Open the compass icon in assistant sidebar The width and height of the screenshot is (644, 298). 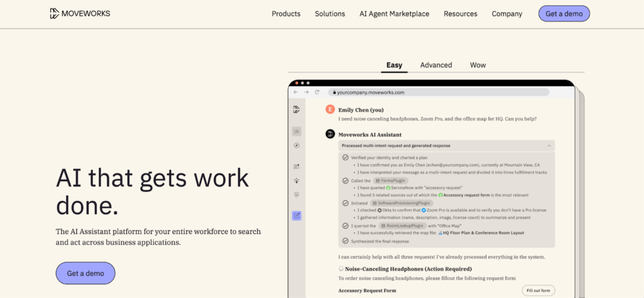(x=297, y=145)
